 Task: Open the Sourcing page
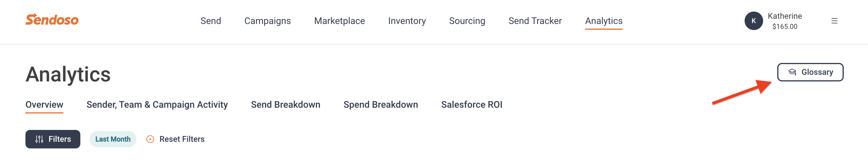click(x=467, y=21)
